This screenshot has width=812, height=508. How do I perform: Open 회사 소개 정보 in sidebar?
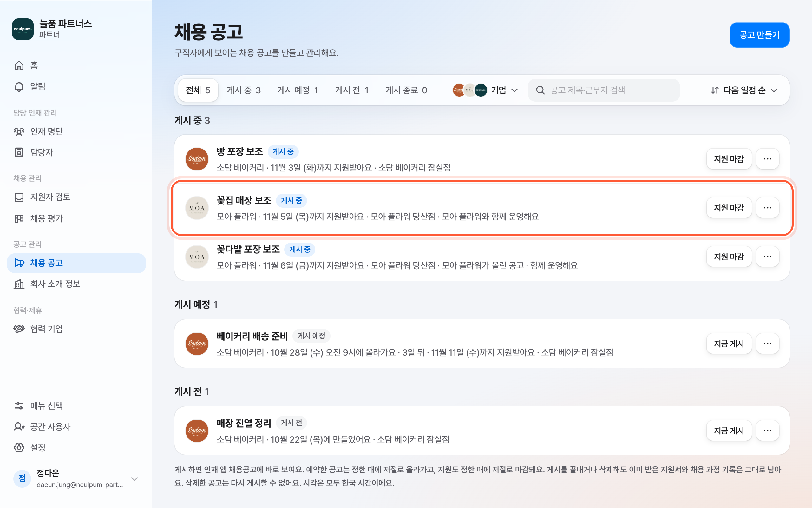click(76, 284)
